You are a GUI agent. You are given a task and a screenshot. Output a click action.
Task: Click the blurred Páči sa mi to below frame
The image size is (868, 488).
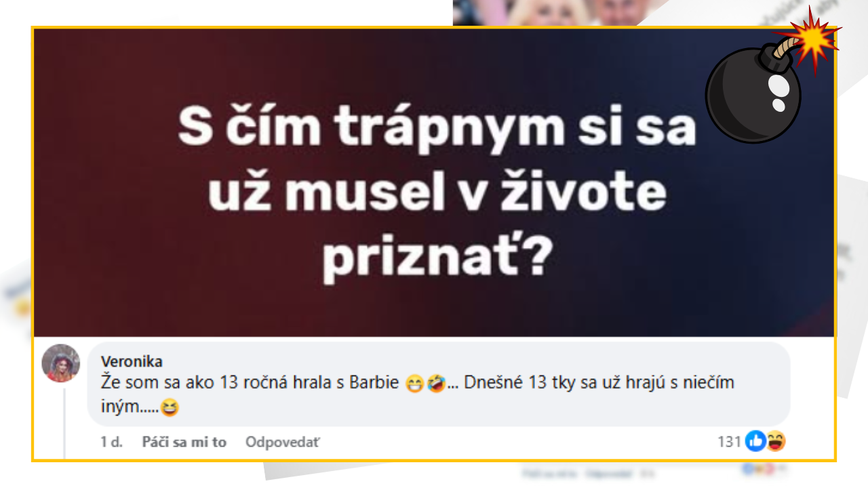[x=550, y=472]
